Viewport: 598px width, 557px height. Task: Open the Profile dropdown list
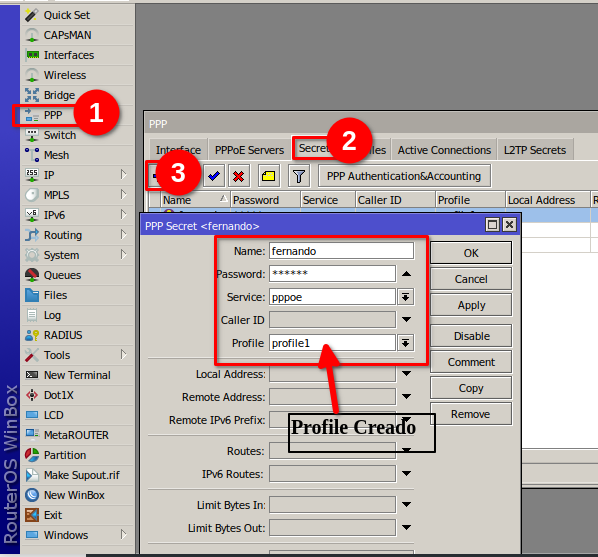[x=405, y=343]
